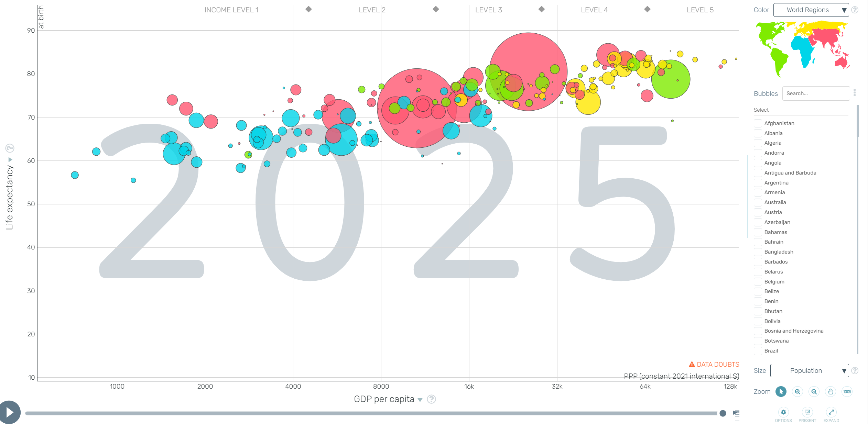Screen dimensions: 868x424
Task: Open help icon next to Size dropdown
Action: coord(855,371)
